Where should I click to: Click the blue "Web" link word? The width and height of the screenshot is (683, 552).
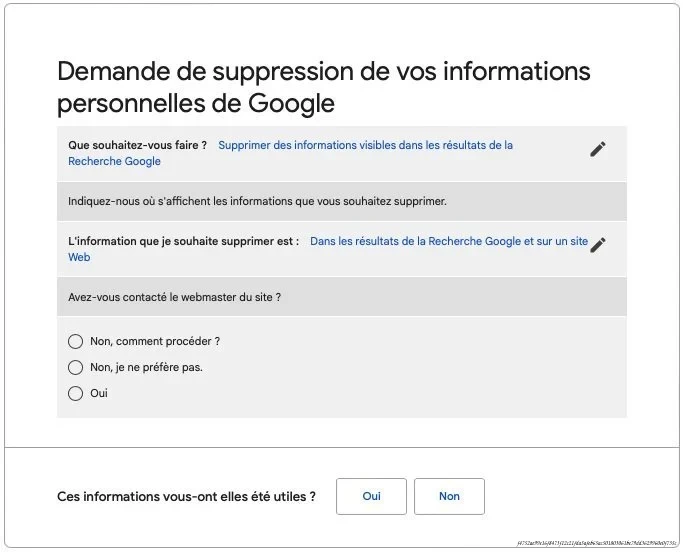(79, 257)
